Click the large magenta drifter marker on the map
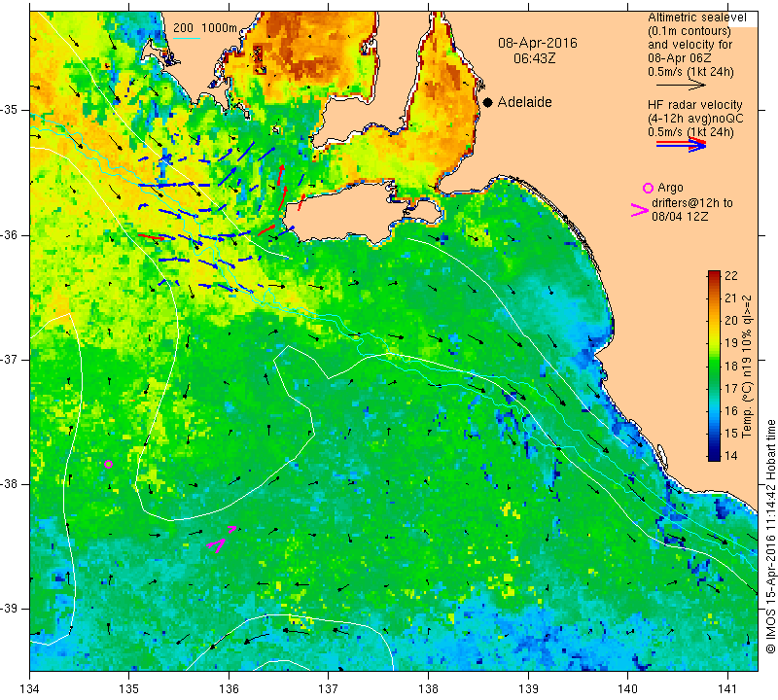Viewport: 778px width, 700px height. click(x=217, y=545)
